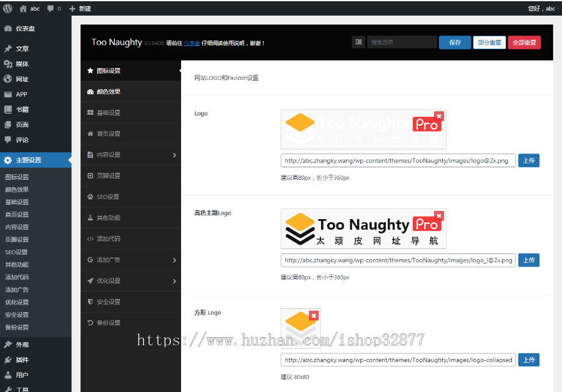Select 主题设置 theme settings menu
This screenshot has width=562, height=392.
[36, 160]
